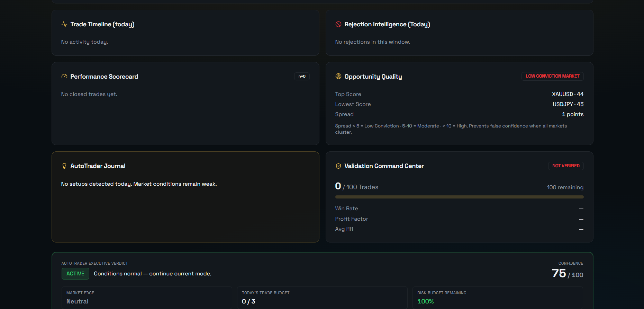Click the n=0 badge on Performance Scorecard

tap(302, 76)
